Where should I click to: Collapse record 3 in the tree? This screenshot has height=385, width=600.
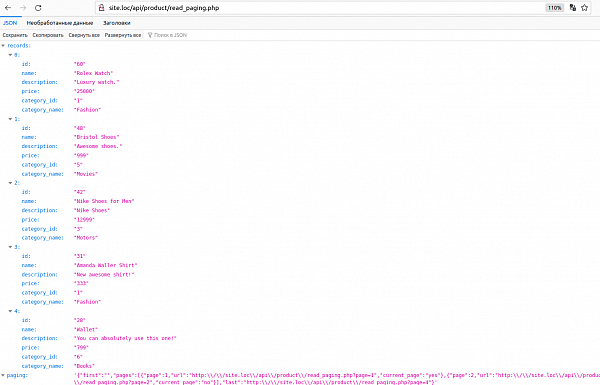[x=10, y=247]
